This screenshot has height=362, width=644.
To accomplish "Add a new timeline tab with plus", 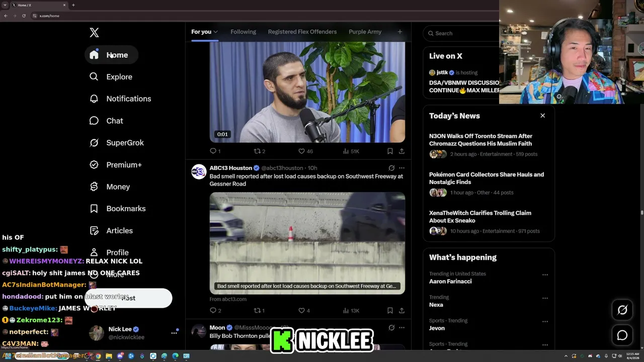I will point(400,32).
